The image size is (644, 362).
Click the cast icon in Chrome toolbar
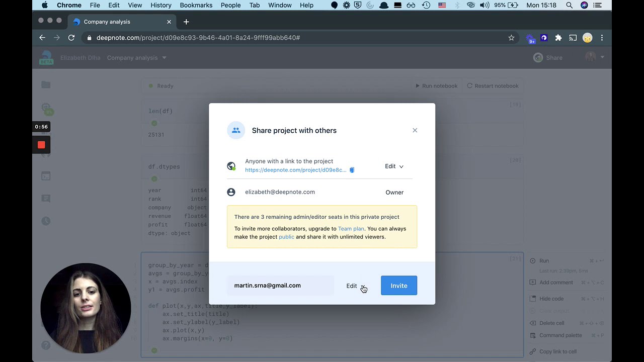pos(573,38)
